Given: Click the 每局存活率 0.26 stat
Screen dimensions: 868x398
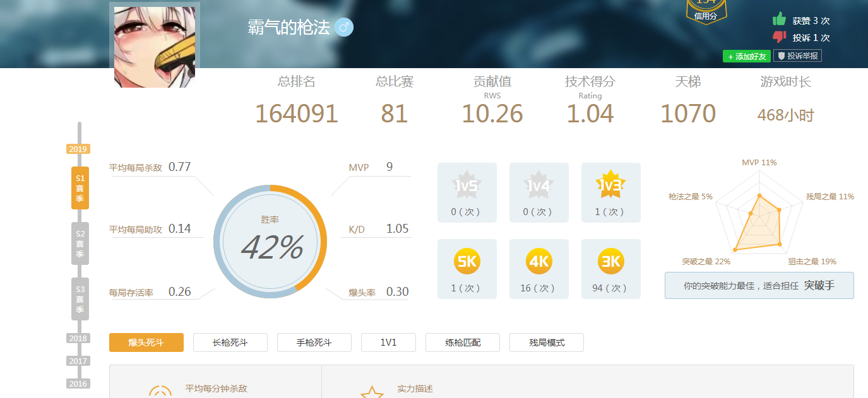Looking at the screenshot, I should (150, 292).
